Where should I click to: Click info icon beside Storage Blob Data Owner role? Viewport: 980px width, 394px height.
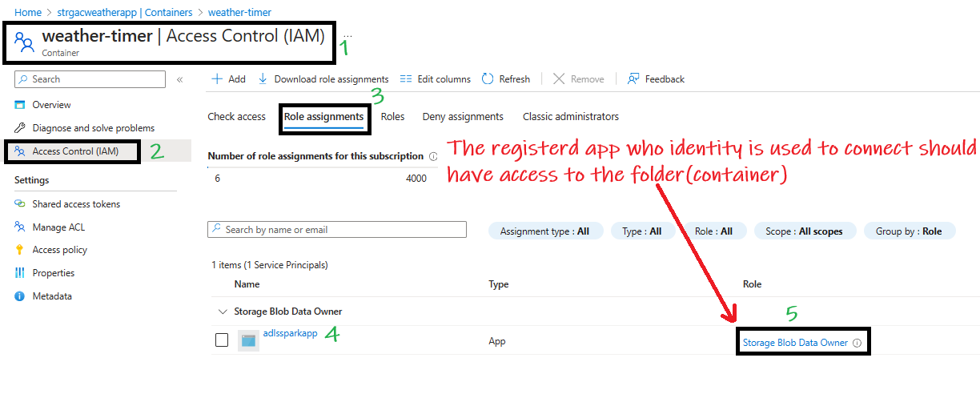tap(857, 343)
